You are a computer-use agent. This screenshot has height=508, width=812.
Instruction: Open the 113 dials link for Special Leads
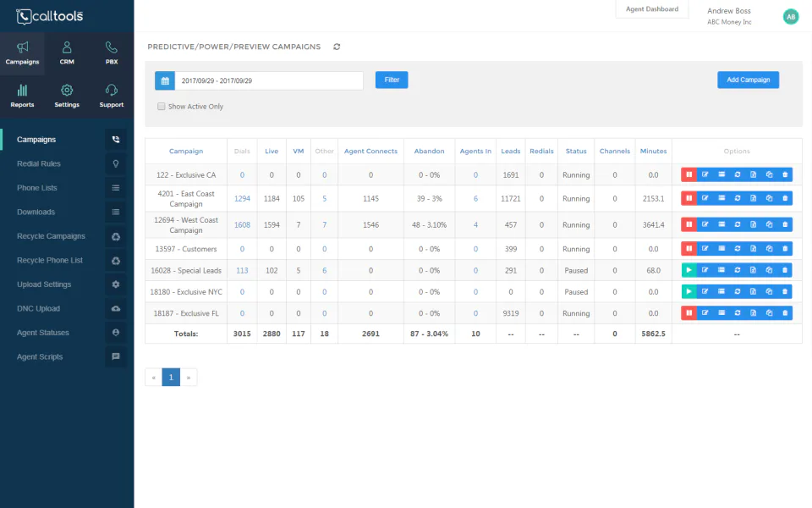(x=242, y=271)
